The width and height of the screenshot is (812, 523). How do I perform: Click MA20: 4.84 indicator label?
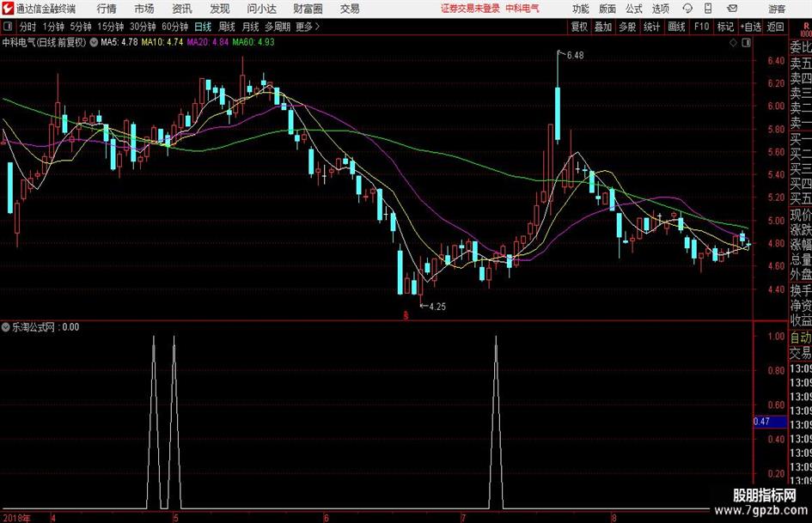click(208, 42)
